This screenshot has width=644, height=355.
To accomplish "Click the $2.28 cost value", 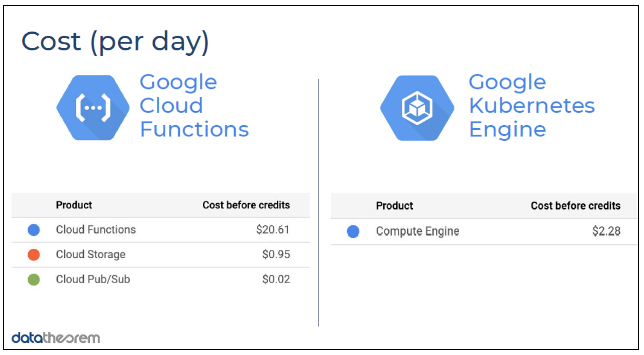I will (606, 231).
